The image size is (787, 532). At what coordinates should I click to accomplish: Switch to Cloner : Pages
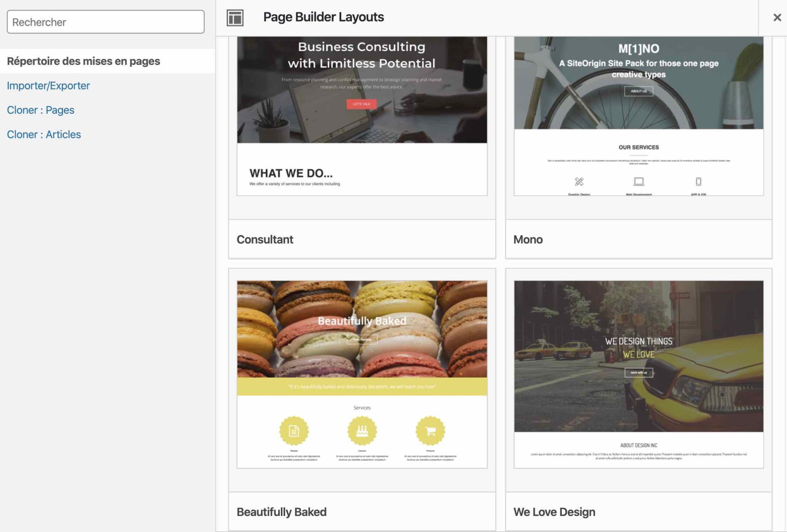41,110
